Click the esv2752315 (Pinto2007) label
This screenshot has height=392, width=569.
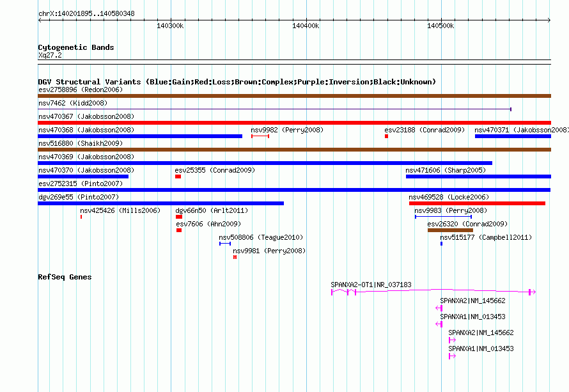pyautogui.click(x=81, y=184)
